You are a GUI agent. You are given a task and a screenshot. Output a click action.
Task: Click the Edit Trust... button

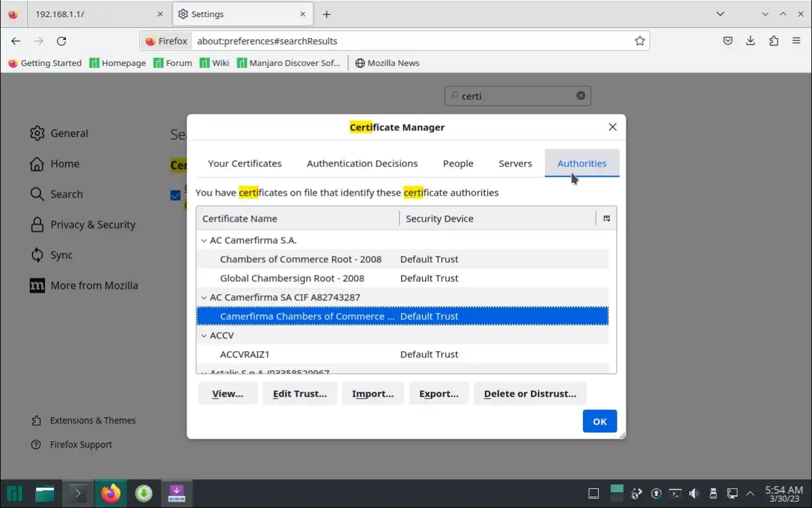(x=299, y=394)
